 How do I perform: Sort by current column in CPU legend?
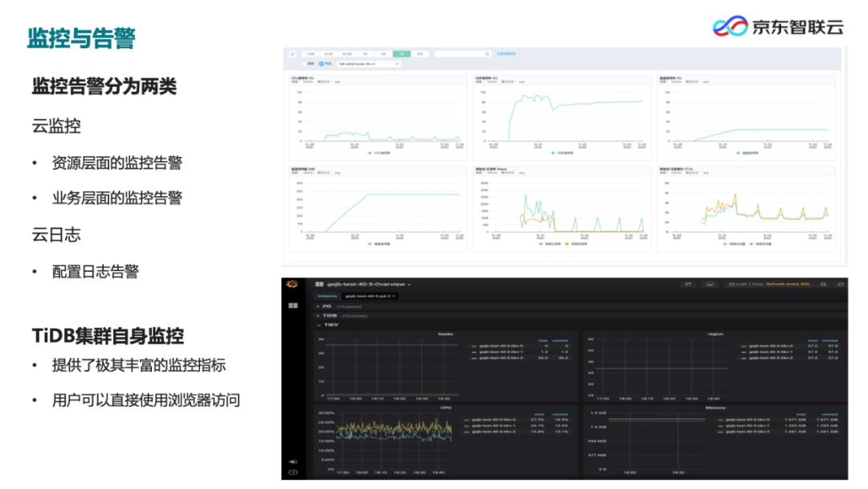tap(560, 414)
